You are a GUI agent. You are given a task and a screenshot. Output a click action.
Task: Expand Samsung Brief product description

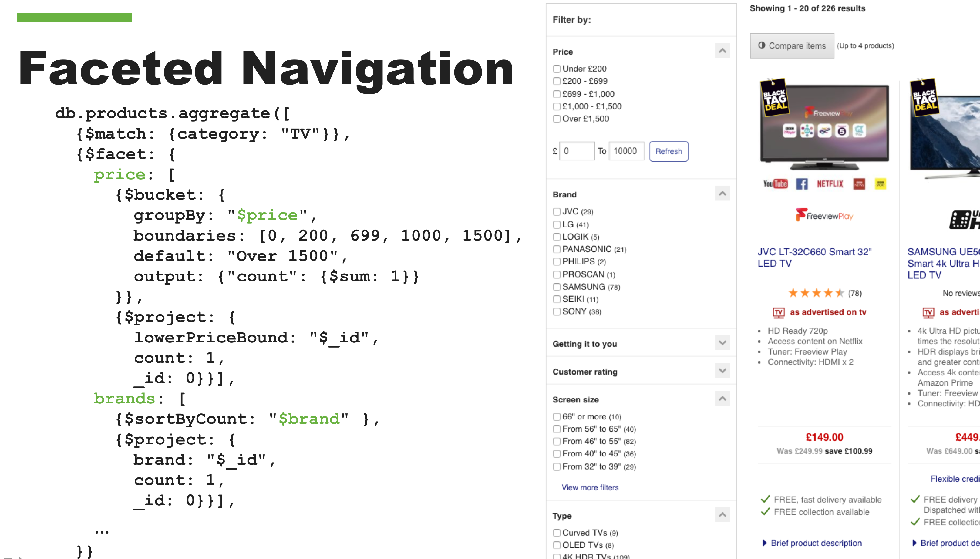(x=946, y=543)
